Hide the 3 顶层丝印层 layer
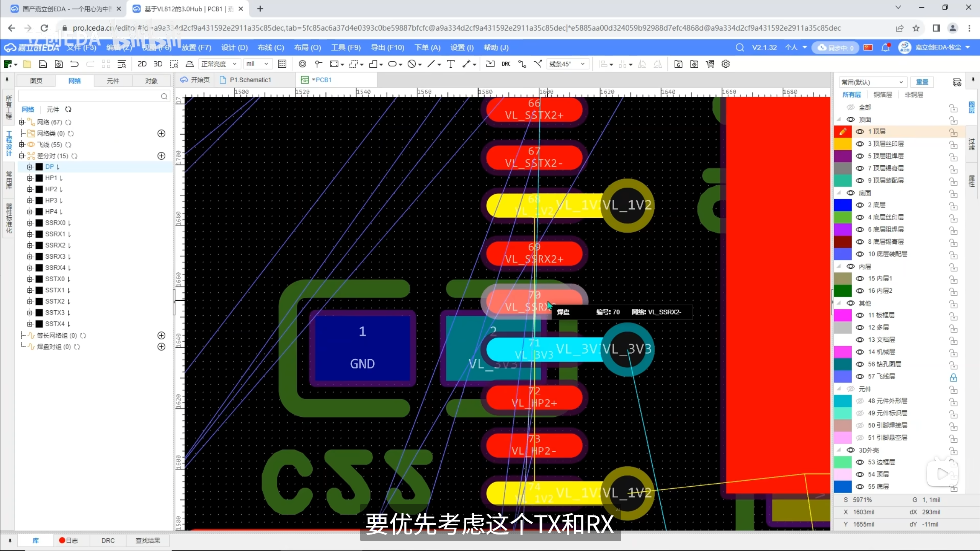 click(860, 144)
